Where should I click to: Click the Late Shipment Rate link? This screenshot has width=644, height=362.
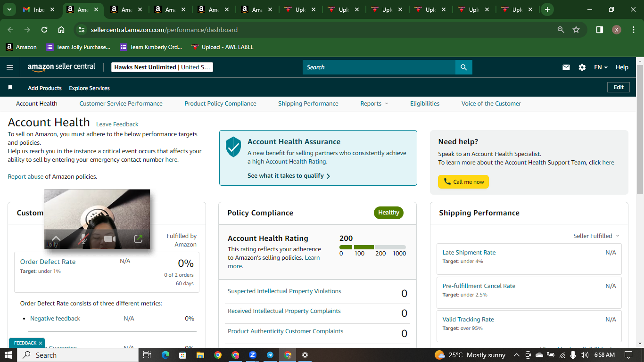(x=469, y=253)
